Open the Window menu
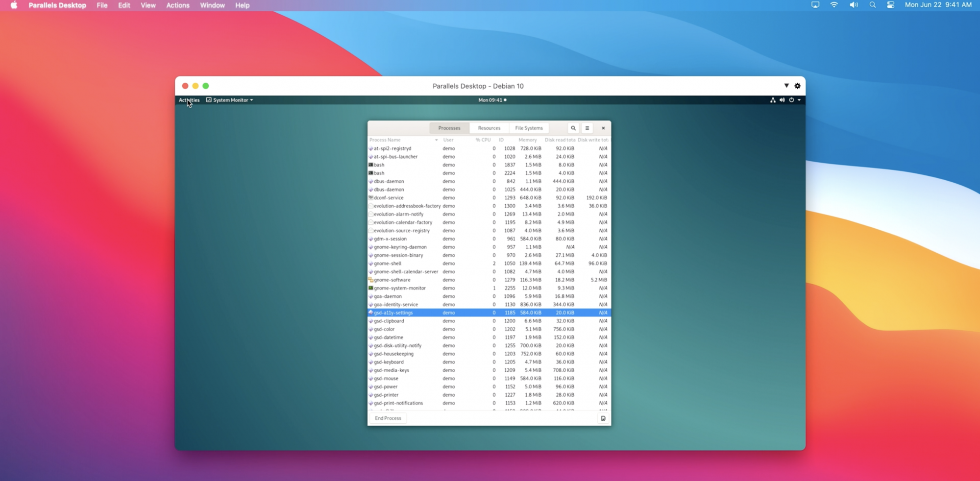 coord(212,5)
